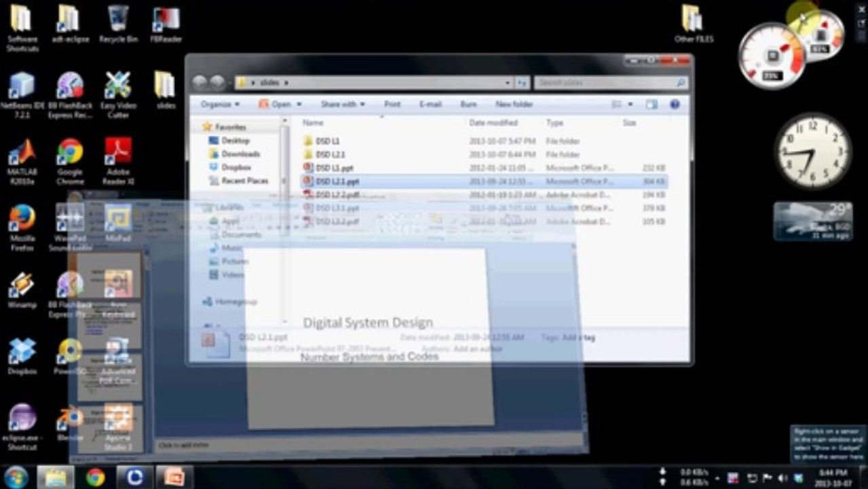Click the analog clock desktop gadget

point(813,151)
